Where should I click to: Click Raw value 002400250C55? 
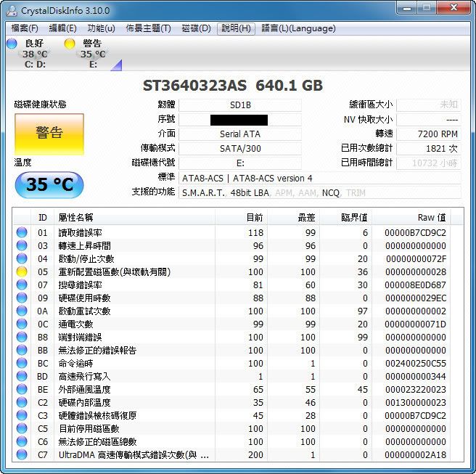point(416,363)
